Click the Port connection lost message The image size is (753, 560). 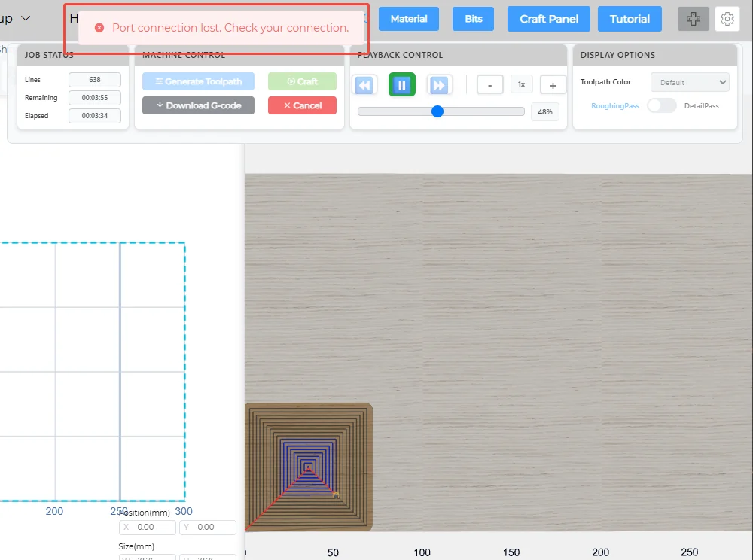point(230,28)
